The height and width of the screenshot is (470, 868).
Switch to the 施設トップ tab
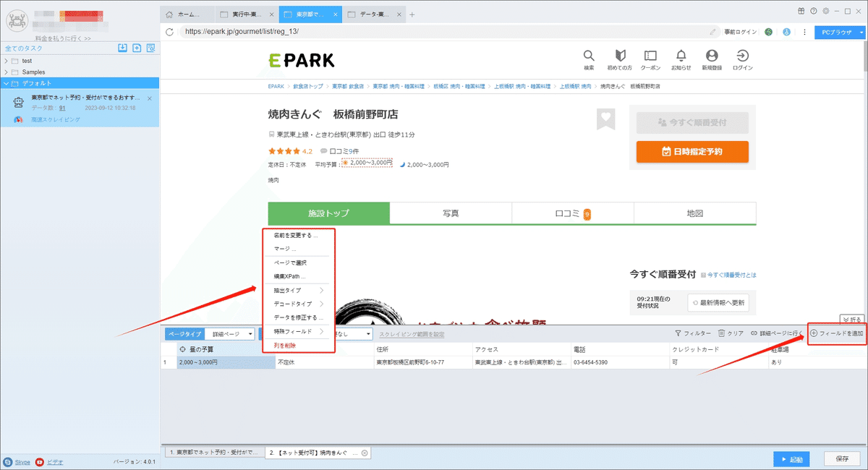pos(328,213)
